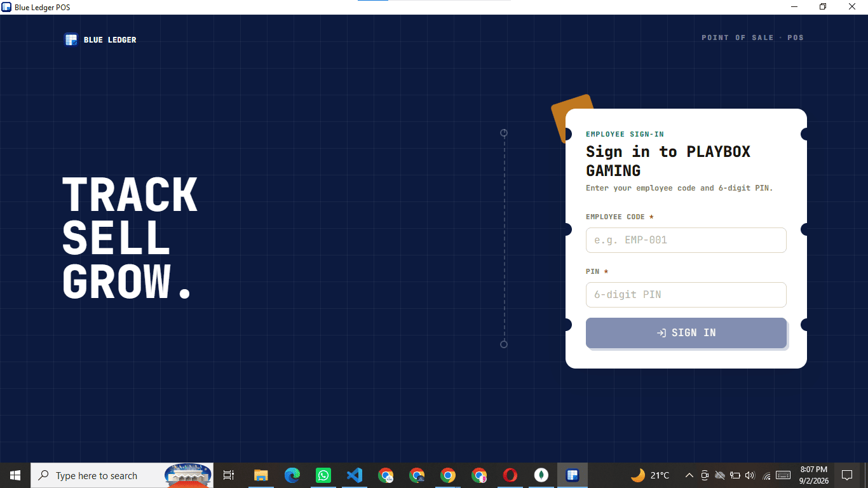Click the 'EMPLOYEE CODE *' field label

click(620, 217)
